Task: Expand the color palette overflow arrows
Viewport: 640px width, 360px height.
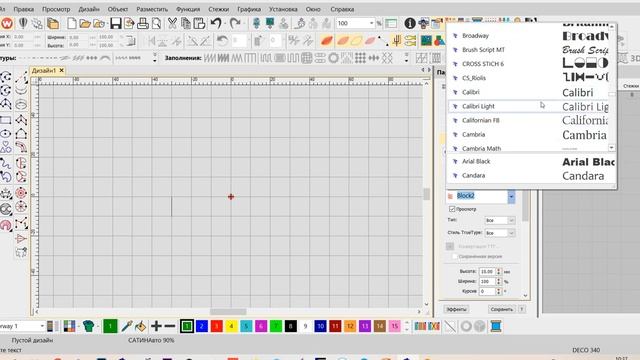Action: (406, 326)
